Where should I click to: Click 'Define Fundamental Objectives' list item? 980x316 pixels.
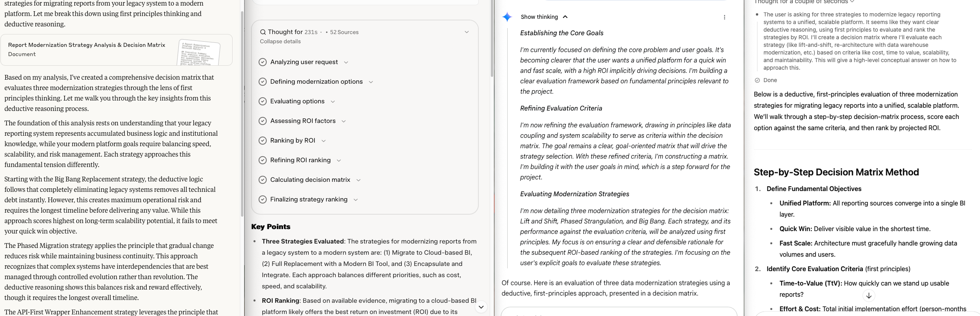click(814, 189)
